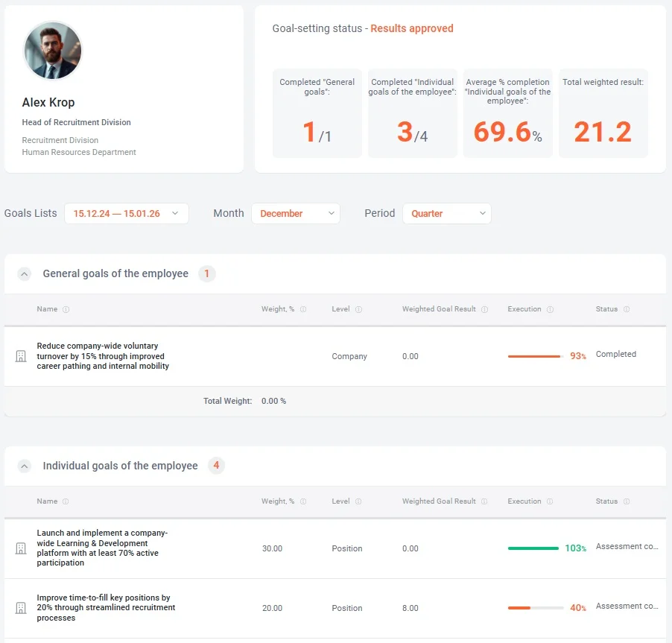Click info icon next to Name in General goals

[x=66, y=309]
